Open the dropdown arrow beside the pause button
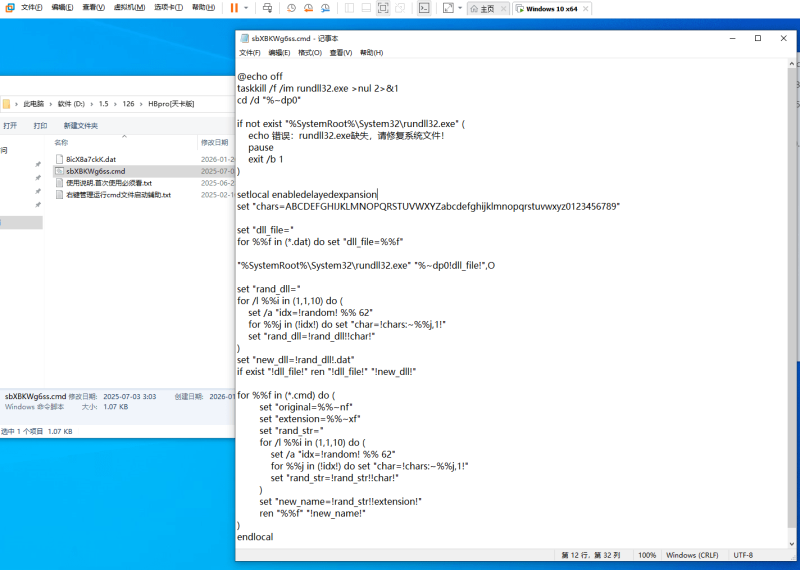 (247, 8)
